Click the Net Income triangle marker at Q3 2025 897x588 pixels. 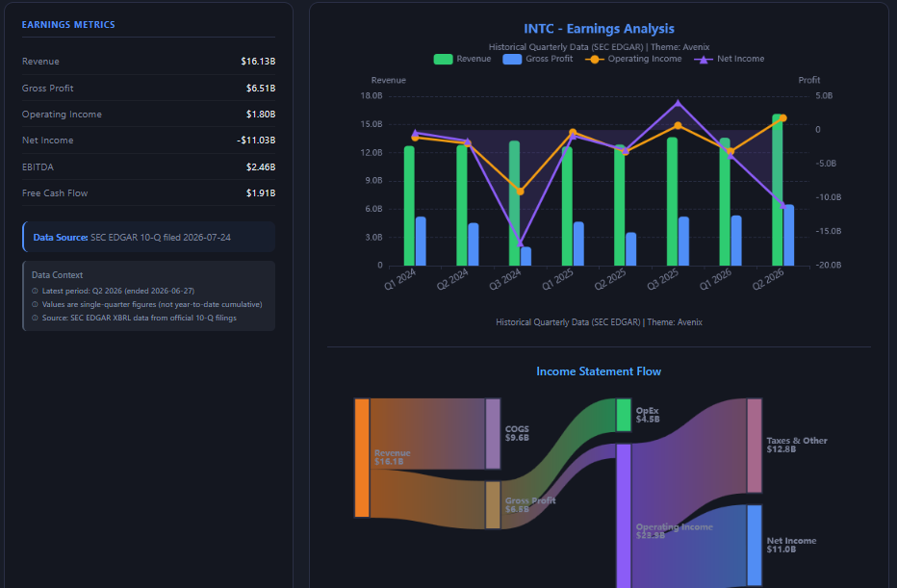pyautogui.click(x=678, y=103)
